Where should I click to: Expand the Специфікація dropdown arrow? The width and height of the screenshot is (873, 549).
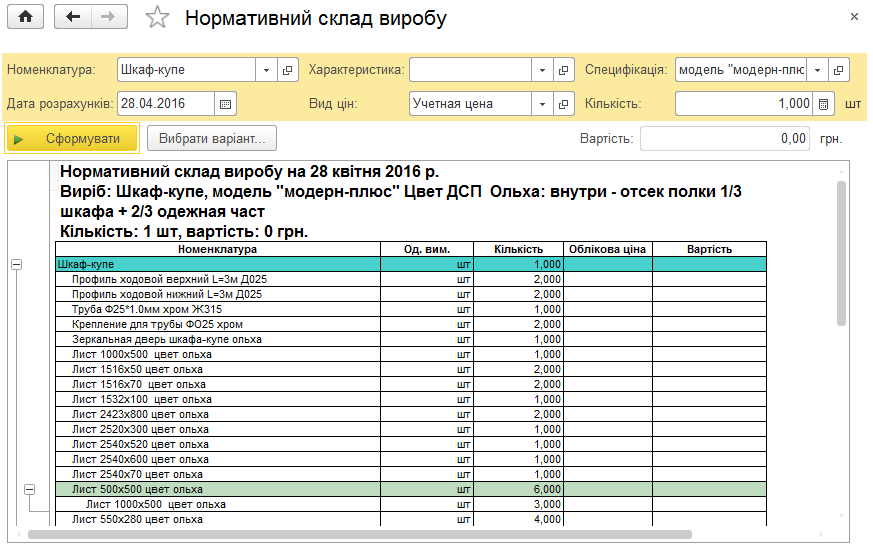[817, 70]
